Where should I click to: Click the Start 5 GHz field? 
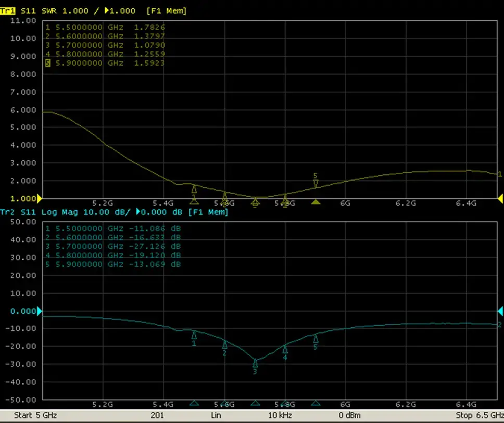tap(35, 415)
